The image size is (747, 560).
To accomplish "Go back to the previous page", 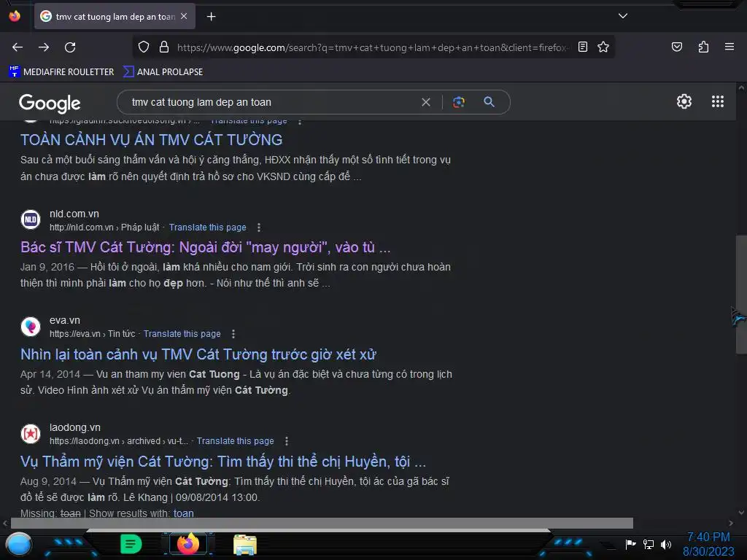I will coord(18,47).
